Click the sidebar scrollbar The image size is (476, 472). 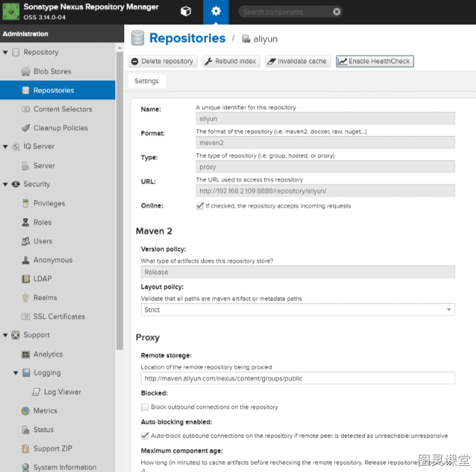pos(119,200)
